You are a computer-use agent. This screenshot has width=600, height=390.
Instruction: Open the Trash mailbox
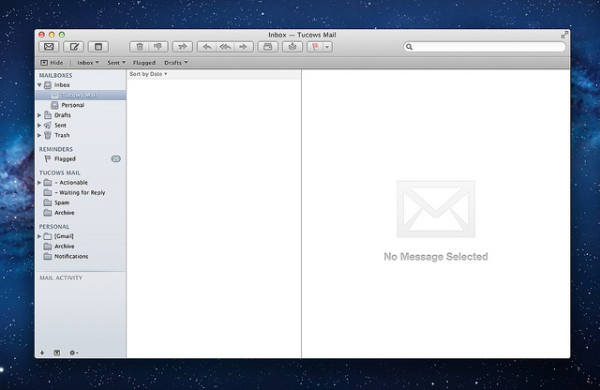[x=62, y=135]
